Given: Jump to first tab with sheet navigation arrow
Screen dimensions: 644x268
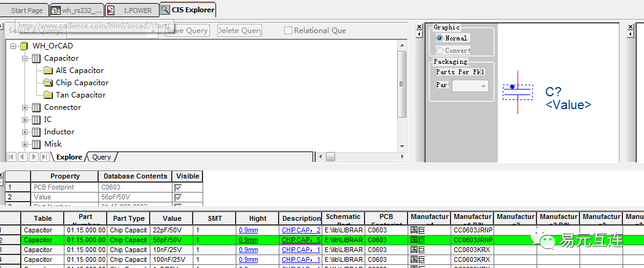Looking at the screenshot, I should (12, 157).
